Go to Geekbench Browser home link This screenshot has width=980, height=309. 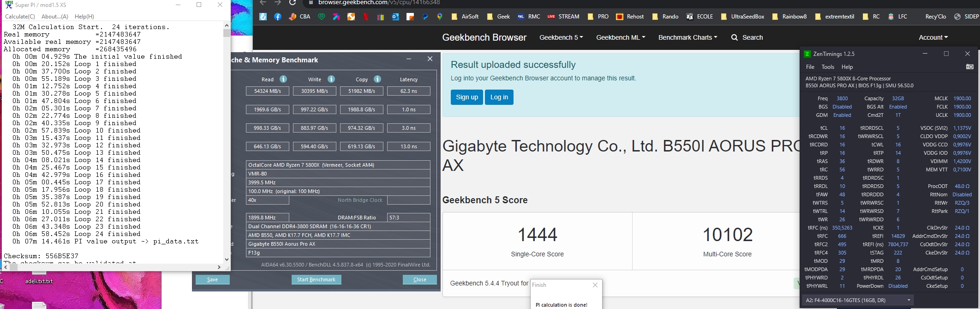(x=484, y=37)
